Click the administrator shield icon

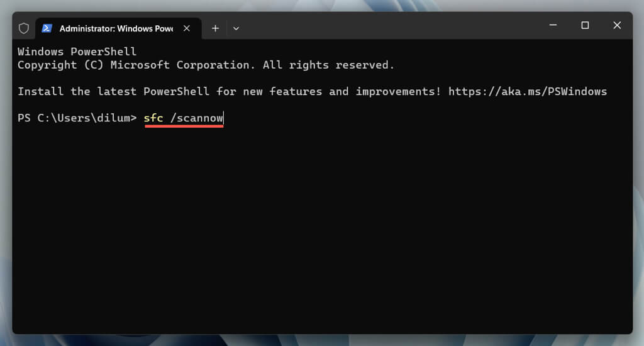[24, 28]
